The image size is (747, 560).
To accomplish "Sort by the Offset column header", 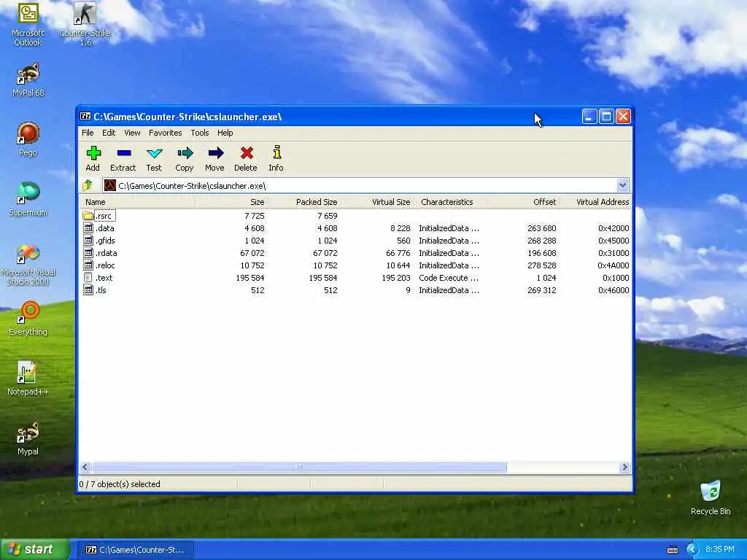I will point(523,202).
